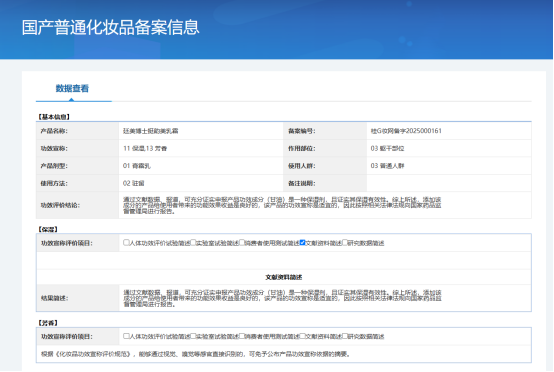Click the 结果简述 label

54,298
